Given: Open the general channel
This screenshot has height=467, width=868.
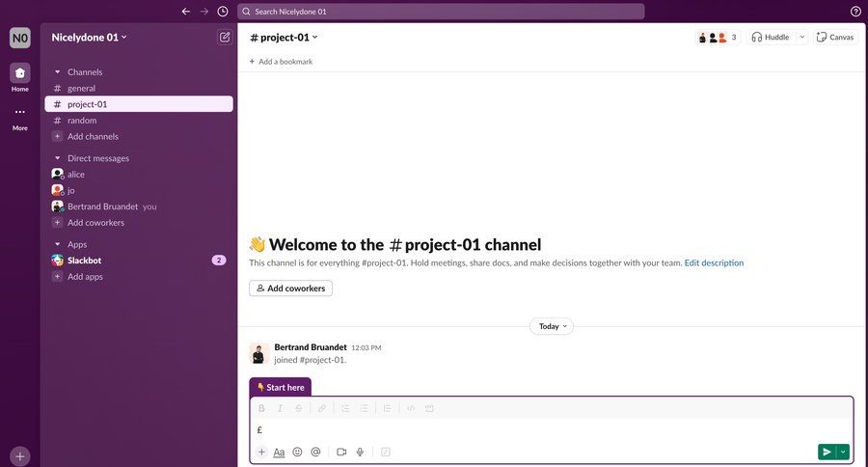Looking at the screenshot, I should click(x=139, y=88).
